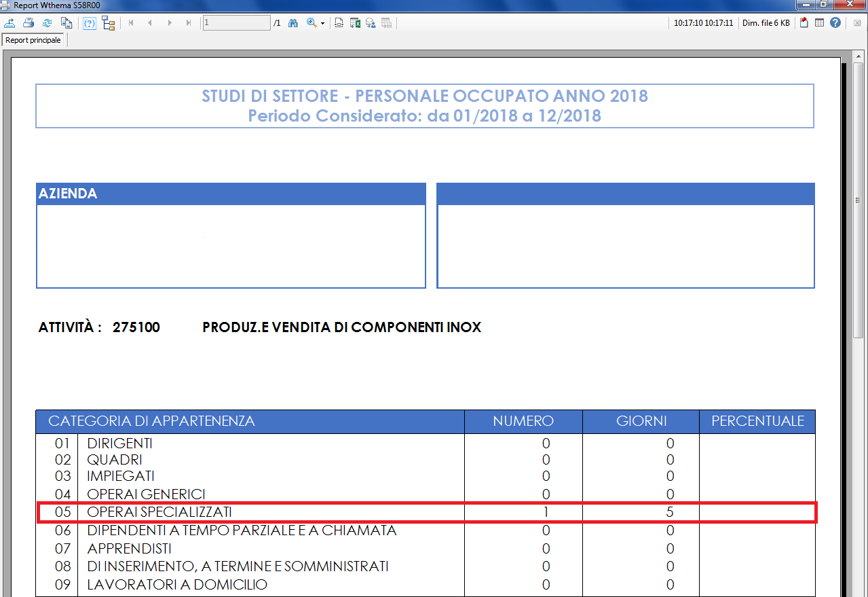The image size is (868, 597).
Task: Toggle the parameter panel (?) button
Action: click(90, 23)
